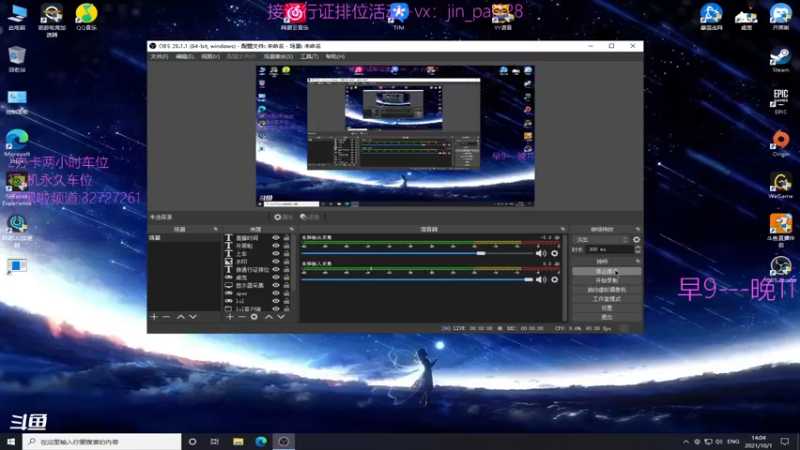800x450 pixels.
Task: Lock the 显示器采集 source
Action: pos(286,285)
